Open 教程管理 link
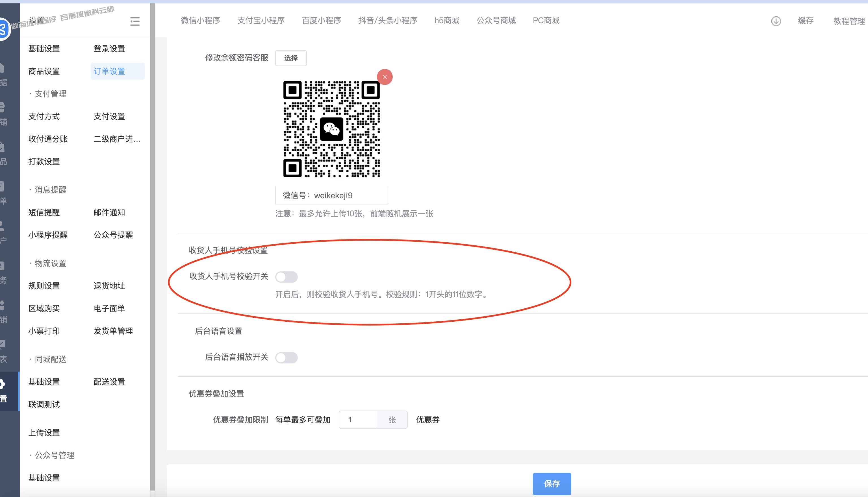This screenshot has height=497, width=868. pyautogui.click(x=849, y=21)
